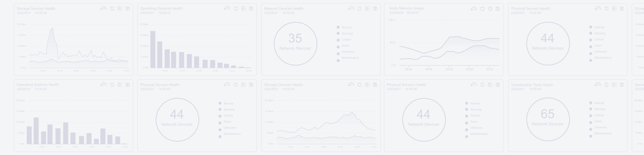The width and height of the screenshot is (644, 155).
Task: Refresh the Network Devices Health panel
Action: [x=360, y=9]
